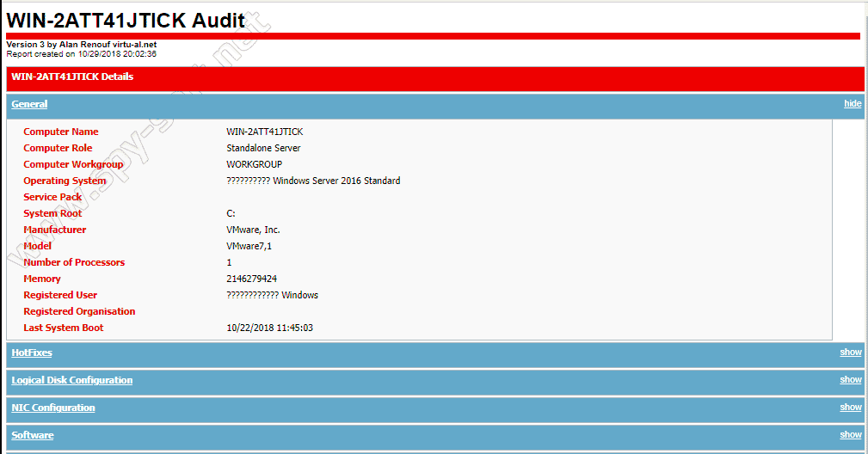The height and width of the screenshot is (454, 868).
Task: Select the C: system root value
Action: pyautogui.click(x=231, y=213)
